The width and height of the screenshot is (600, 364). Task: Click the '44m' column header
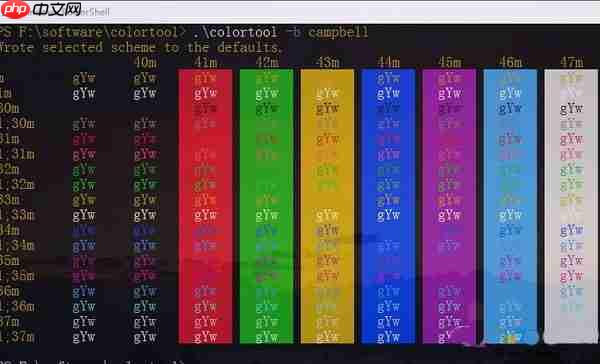[388, 62]
